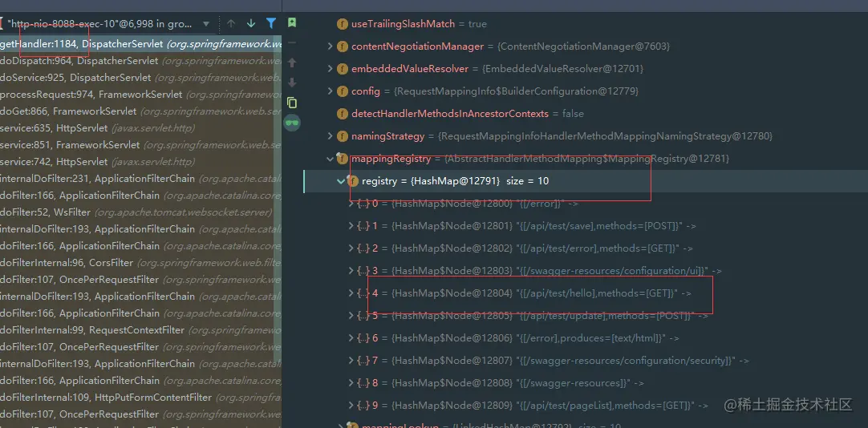This screenshot has width=868, height=428.
Task: Select the processRequest:974 FrameworkServlet frame
Action: pos(140,95)
